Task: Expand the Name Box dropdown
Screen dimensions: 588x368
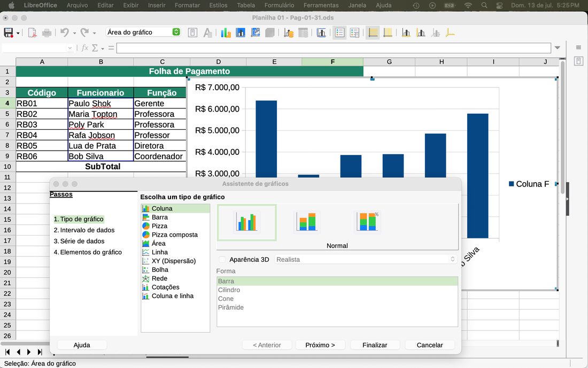Action: (x=69, y=48)
